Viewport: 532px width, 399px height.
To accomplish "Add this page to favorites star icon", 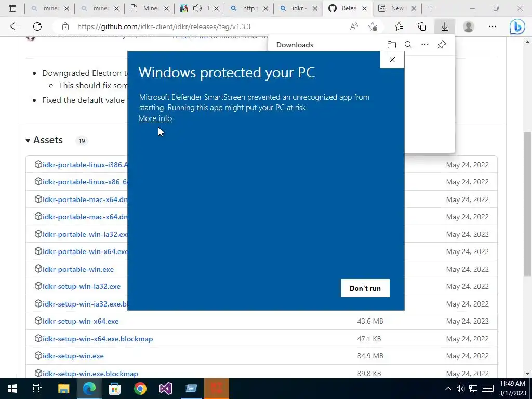I will (373, 26).
